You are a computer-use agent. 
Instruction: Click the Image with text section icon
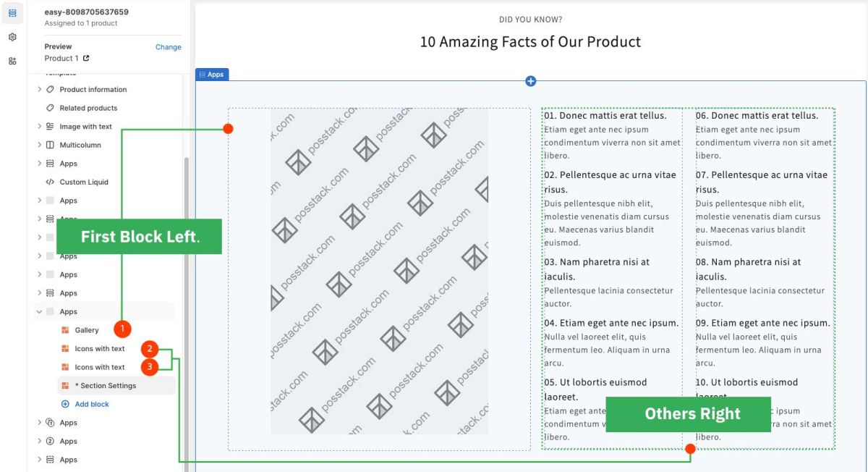point(49,126)
